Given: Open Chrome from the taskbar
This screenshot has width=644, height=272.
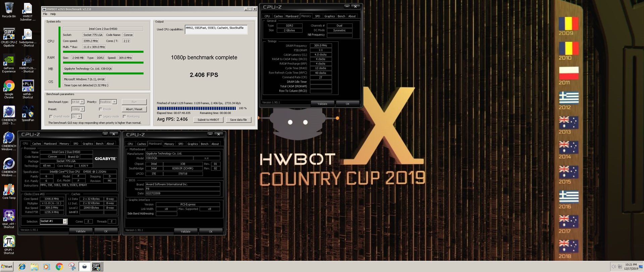Looking at the screenshot, I should point(59,267).
